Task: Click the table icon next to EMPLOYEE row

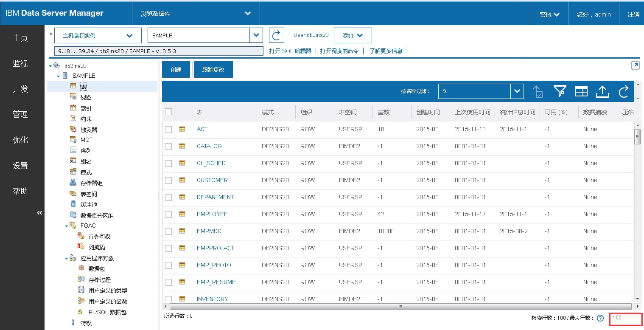Action: click(x=182, y=214)
